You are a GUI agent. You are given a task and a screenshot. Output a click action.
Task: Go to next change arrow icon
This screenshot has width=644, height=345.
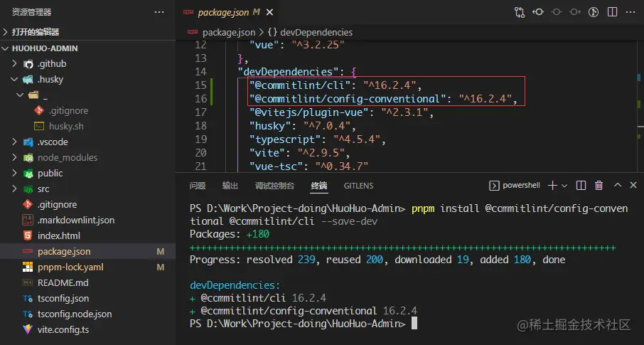(575, 12)
